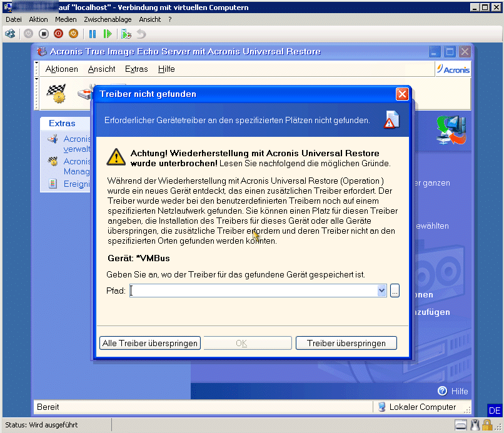Click the backup/restore computer graphic icon

coord(451,130)
